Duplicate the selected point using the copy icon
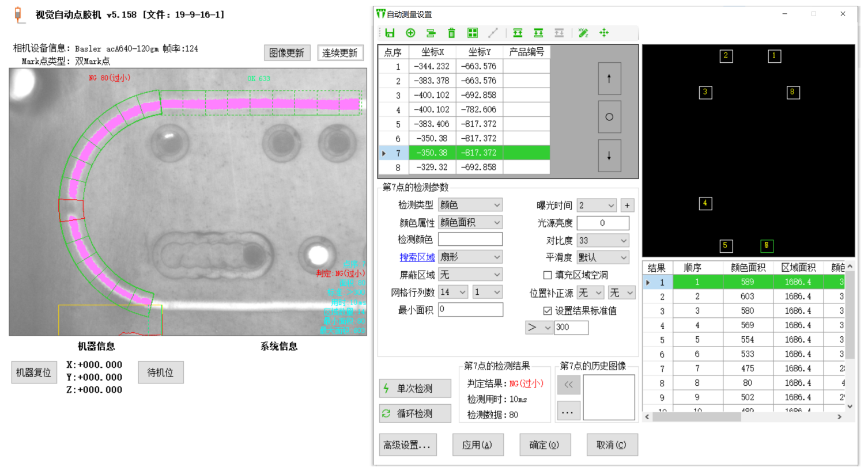868x471 pixels. click(x=431, y=33)
